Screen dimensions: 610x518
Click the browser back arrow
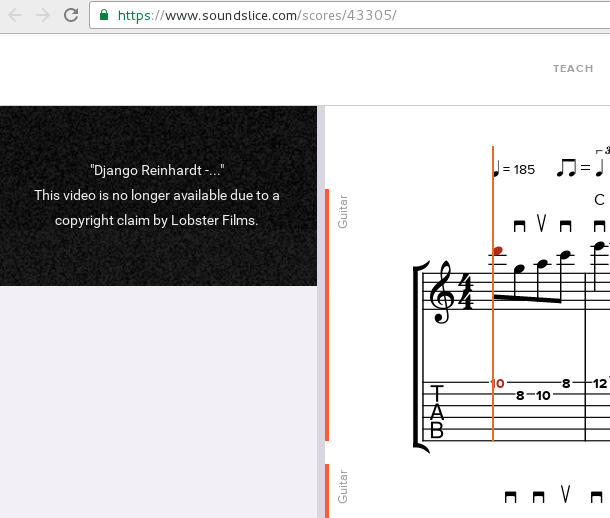pyautogui.click(x=15, y=16)
